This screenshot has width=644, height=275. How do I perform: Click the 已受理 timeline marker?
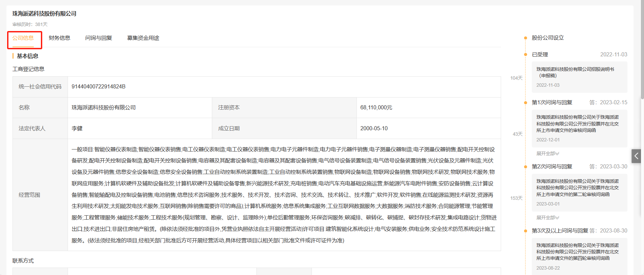point(525,55)
